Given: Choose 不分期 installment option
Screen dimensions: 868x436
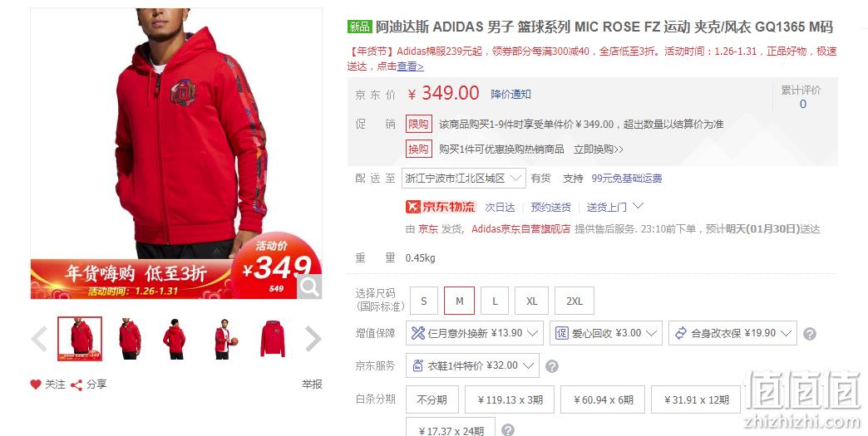Looking at the screenshot, I should tap(432, 399).
